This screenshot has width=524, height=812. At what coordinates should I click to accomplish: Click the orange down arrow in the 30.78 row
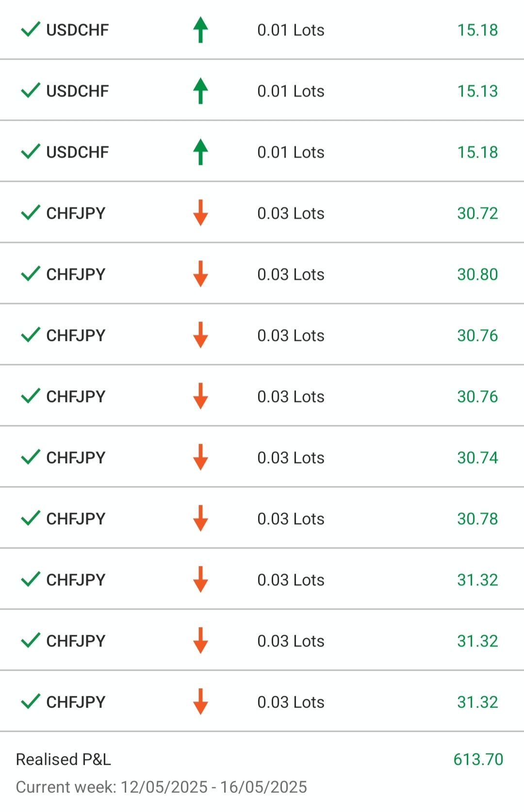pos(200,519)
